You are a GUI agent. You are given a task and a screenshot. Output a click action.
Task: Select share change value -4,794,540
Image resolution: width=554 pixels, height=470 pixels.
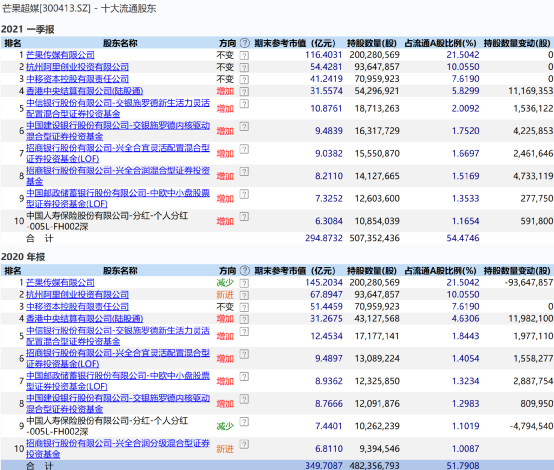(531, 426)
